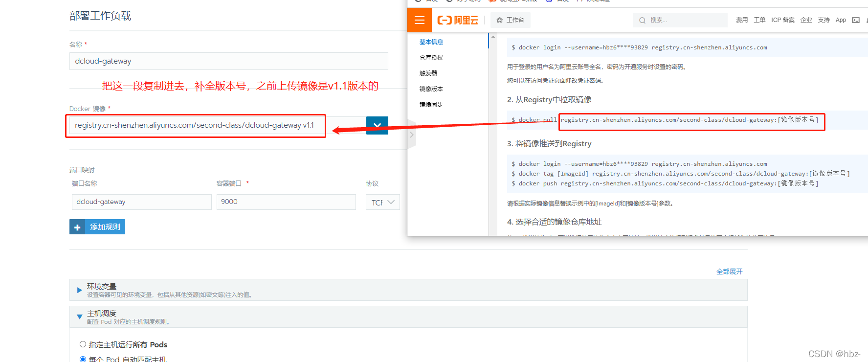
Task: Select 每个 Pod 自动匹配主机 radio
Action: 83,359
